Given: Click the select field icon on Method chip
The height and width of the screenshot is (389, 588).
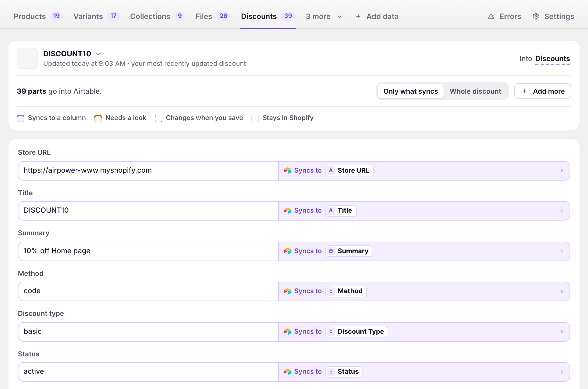Looking at the screenshot, I should [x=331, y=291].
